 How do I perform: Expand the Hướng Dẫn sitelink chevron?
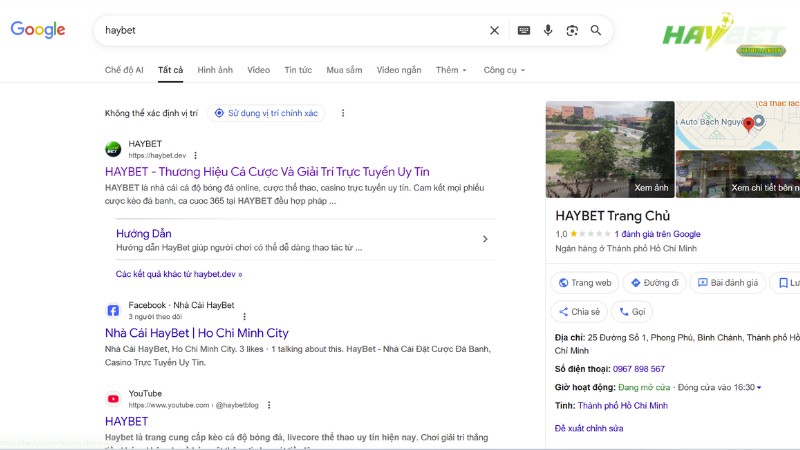(x=485, y=239)
